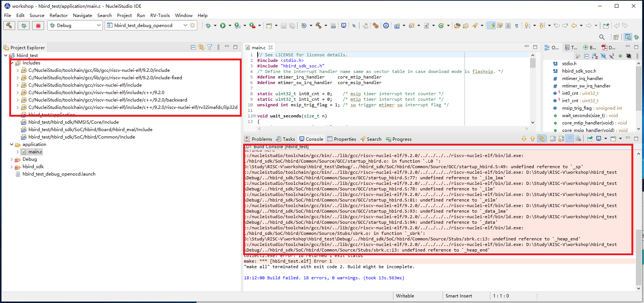Click Collapse All in Project Explorer
The image size is (644, 303).
click(x=193, y=47)
